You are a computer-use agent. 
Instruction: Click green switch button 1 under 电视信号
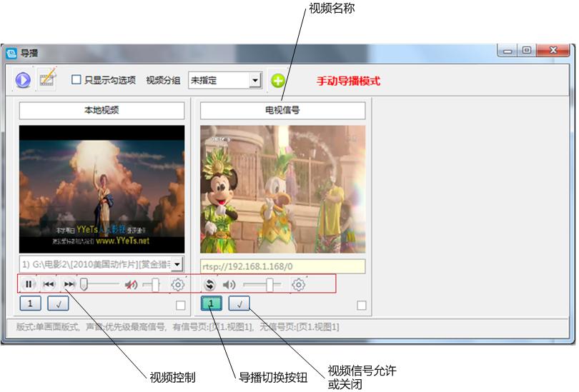click(x=212, y=303)
